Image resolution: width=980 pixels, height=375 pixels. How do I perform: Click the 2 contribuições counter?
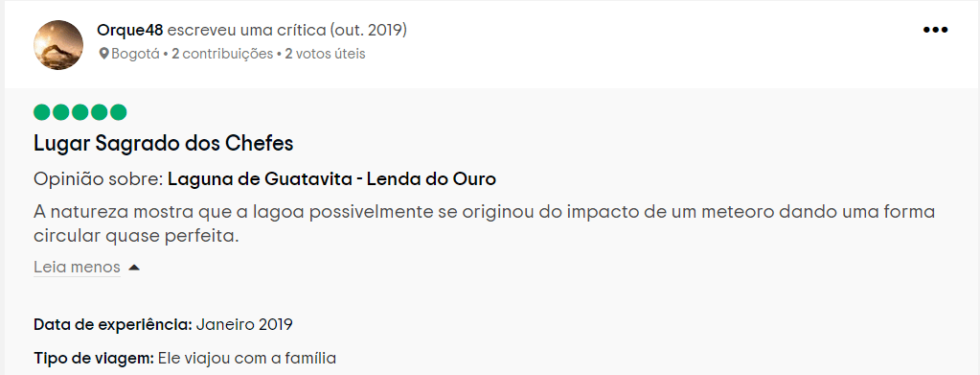(x=222, y=54)
